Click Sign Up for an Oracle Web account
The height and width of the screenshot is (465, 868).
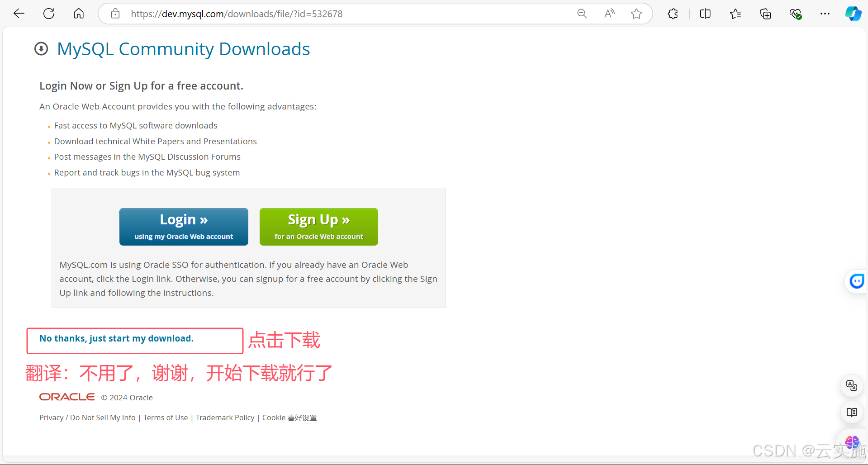(x=319, y=227)
